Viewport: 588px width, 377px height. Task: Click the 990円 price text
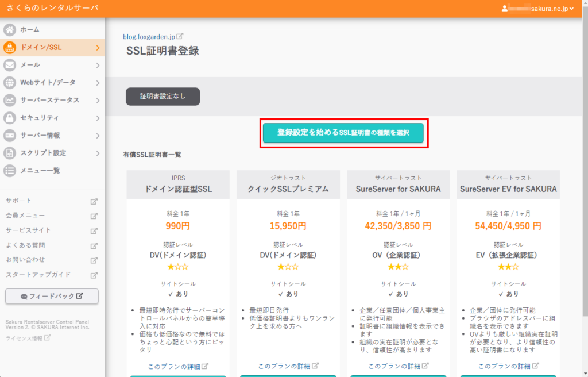tap(178, 226)
